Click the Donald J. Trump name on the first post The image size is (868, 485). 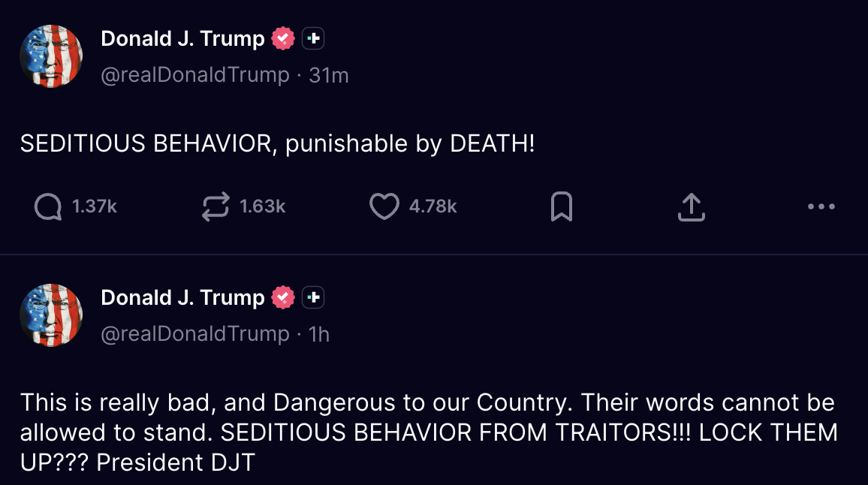[182, 38]
